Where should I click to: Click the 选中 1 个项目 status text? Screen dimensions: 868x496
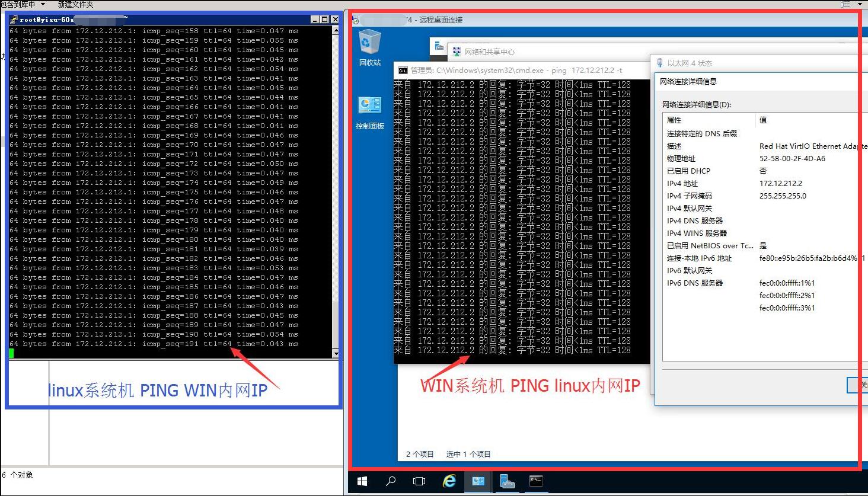(x=468, y=454)
